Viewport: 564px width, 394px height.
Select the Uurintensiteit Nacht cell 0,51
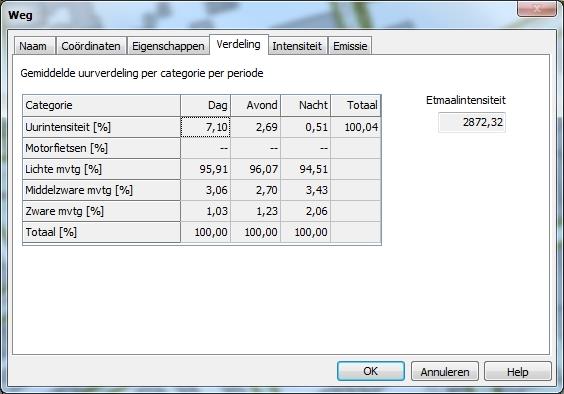(306, 127)
